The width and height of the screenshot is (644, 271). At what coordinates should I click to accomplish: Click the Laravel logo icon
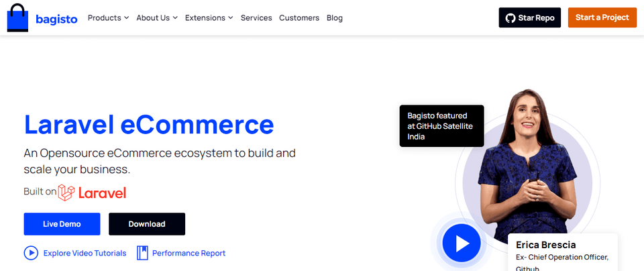pos(66,193)
